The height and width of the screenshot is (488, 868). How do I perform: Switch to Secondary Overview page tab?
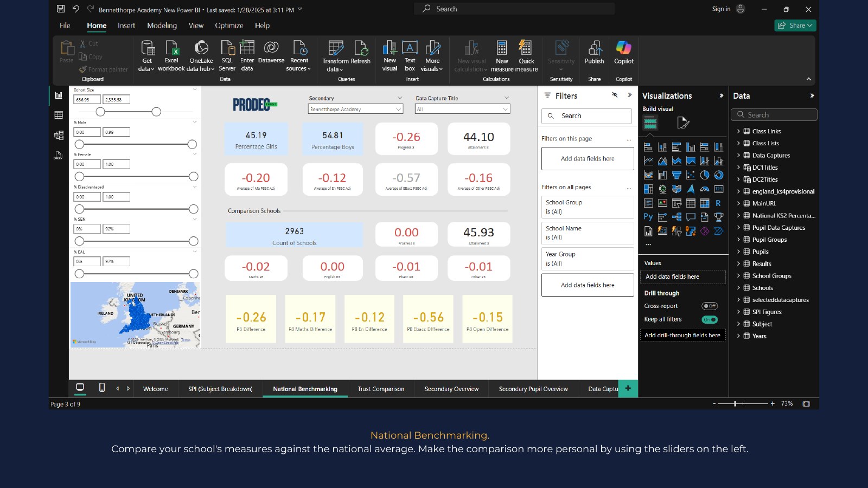coord(451,389)
